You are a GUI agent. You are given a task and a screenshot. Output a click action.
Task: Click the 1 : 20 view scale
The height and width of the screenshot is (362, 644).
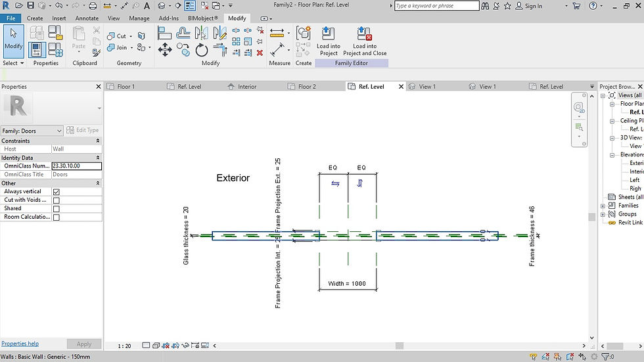pos(124,346)
